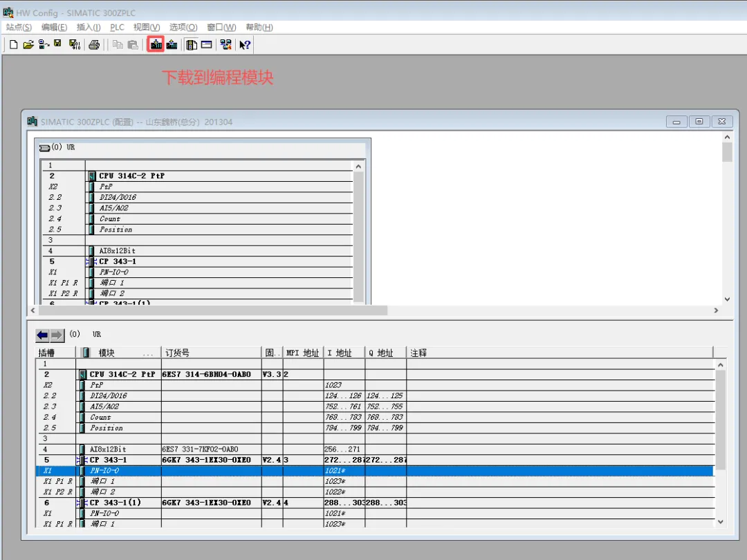
Task: Click the forward arrow in detail pane
Action: coord(57,335)
